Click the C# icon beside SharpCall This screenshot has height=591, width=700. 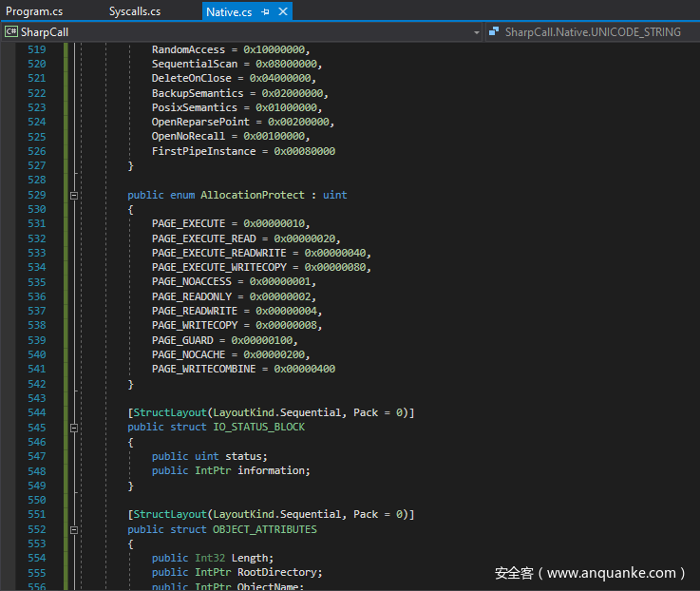coord(11,31)
